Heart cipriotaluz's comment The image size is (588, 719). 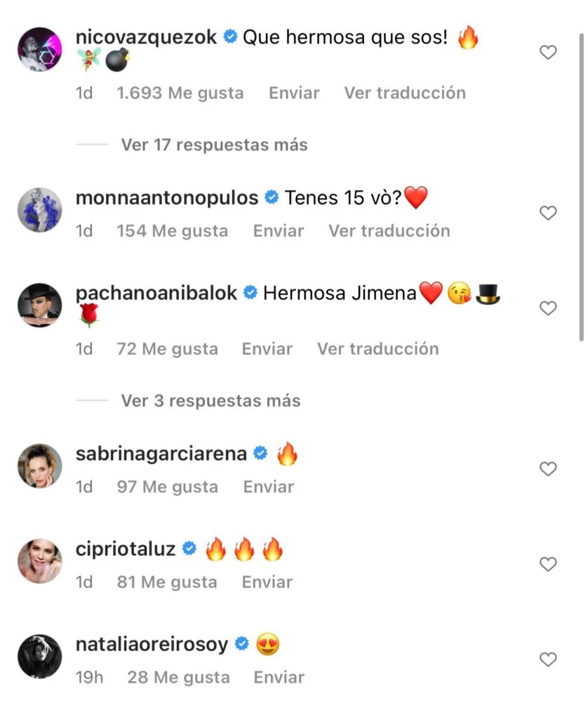pyautogui.click(x=547, y=565)
